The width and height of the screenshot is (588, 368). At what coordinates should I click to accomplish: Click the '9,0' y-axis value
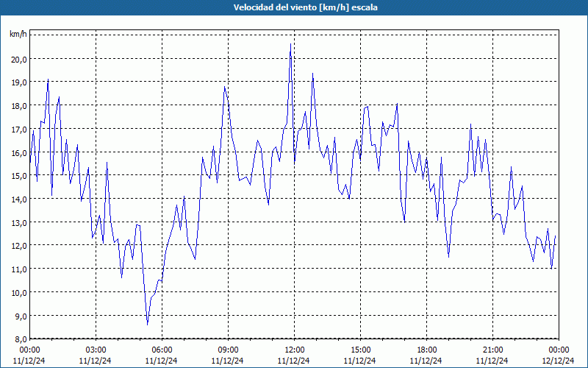pyautogui.click(x=22, y=316)
